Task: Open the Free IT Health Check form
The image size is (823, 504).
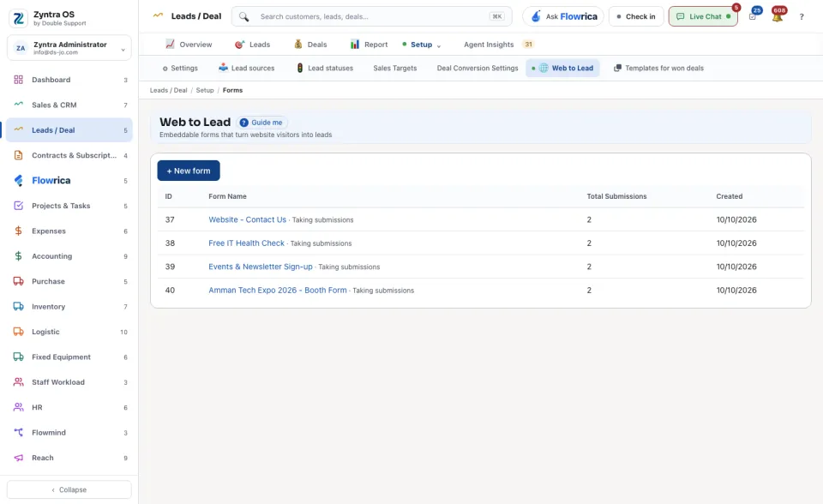Action: coord(246,243)
